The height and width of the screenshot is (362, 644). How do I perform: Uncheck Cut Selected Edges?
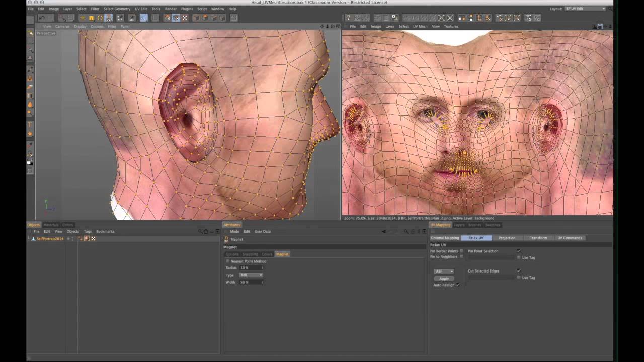coord(519,271)
